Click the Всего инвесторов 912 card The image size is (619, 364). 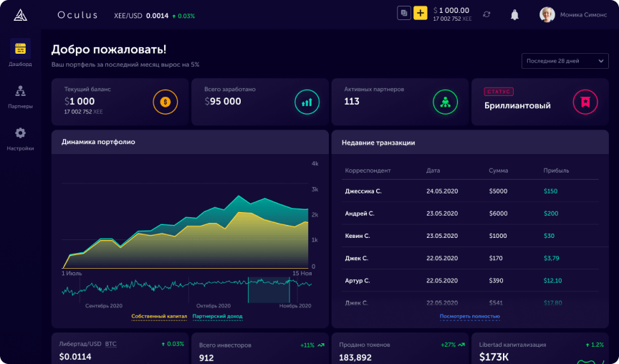(260, 349)
